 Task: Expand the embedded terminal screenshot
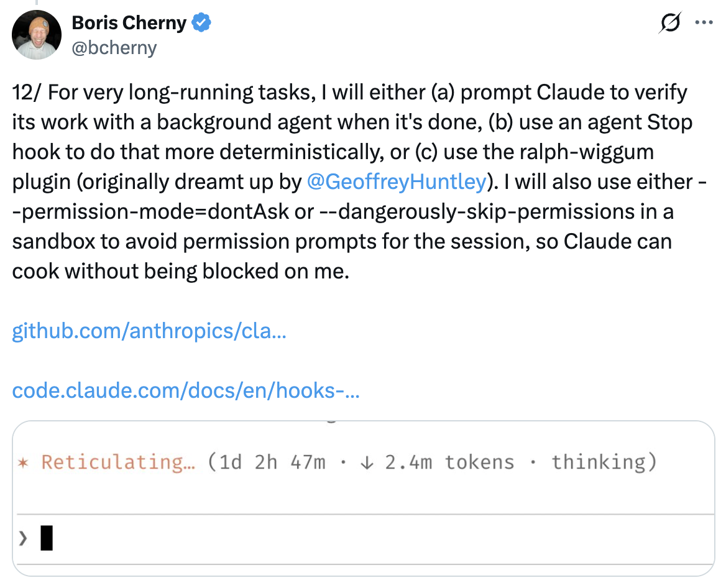tap(363, 497)
